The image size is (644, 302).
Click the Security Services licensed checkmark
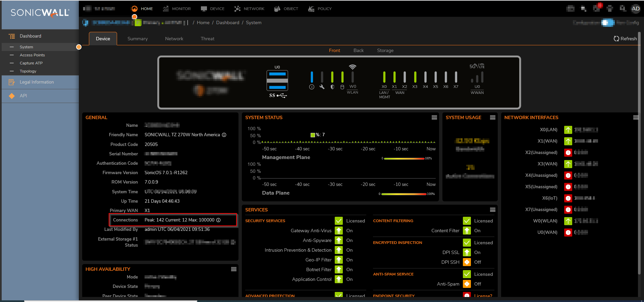pos(339,221)
